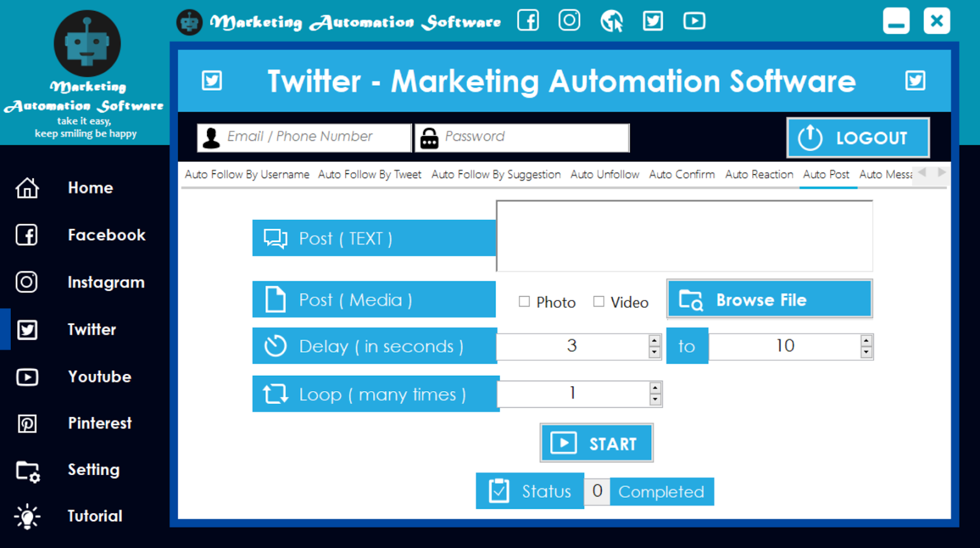Decrease the loop count value
Image resolution: width=980 pixels, height=548 pixels.
tap(655, 400)
